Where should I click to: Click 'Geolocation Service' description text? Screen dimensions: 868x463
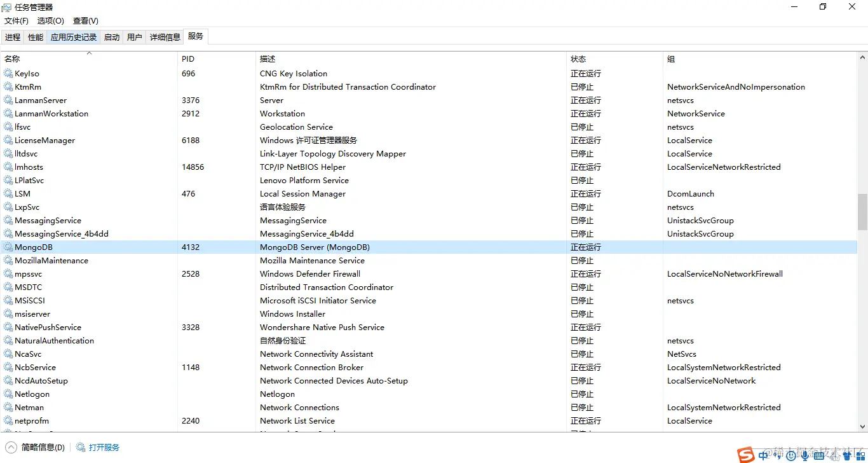(x=296, y=127)
